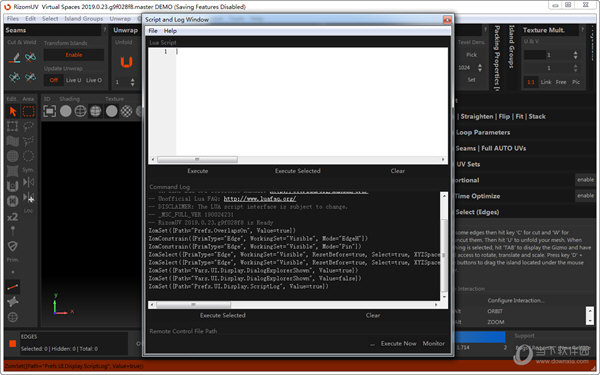This screenshot has width=600, height=375.
Task: Click the transform box tool below the pointer
Action: coord(13,126)
